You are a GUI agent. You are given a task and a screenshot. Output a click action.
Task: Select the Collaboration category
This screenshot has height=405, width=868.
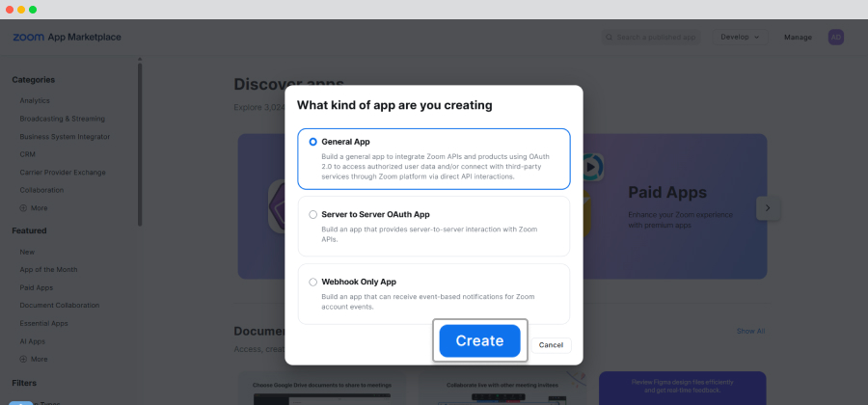click(41, 190)
